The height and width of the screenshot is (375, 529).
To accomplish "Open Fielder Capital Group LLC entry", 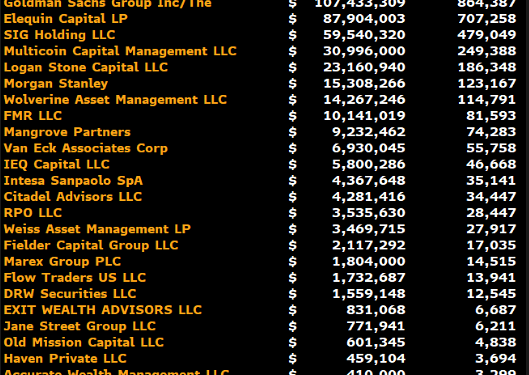I will click(91, 246).
